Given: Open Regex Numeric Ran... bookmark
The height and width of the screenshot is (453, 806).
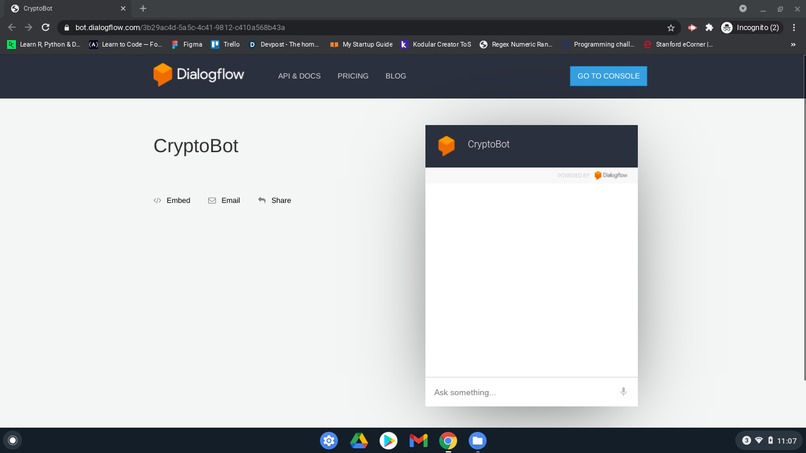Looking at the screenshot, I should 516,44.
